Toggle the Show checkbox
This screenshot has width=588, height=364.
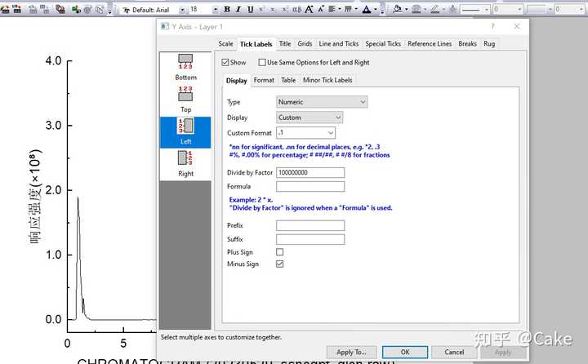coord(225,62)
